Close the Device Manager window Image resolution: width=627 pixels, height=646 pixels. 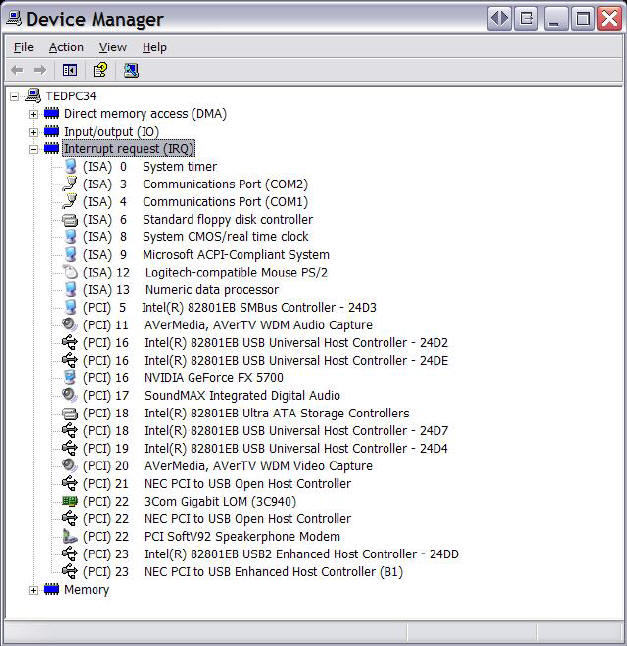click(609, 19)
